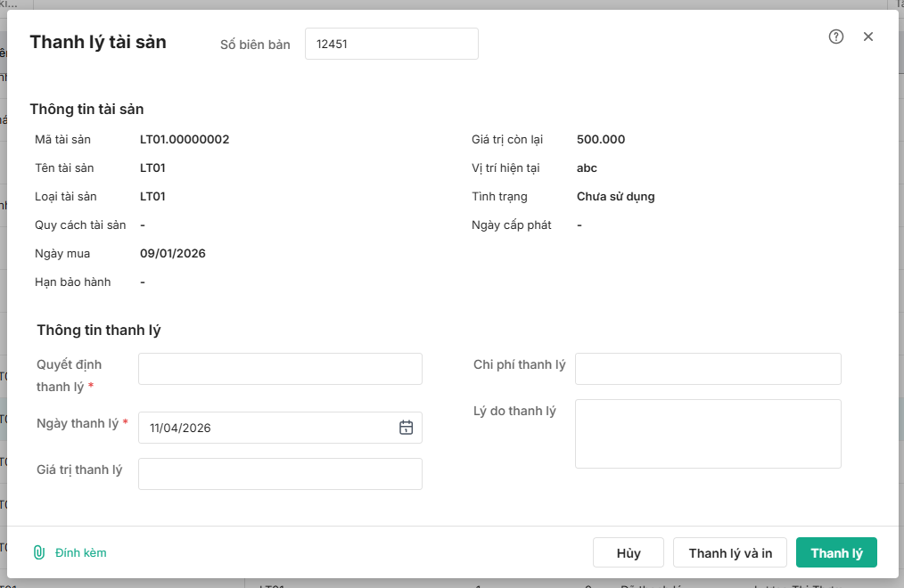Viewport: 904px width, 588px height.
Task: Click the Chưa sử dụng status text
Action: coord(615,196)
